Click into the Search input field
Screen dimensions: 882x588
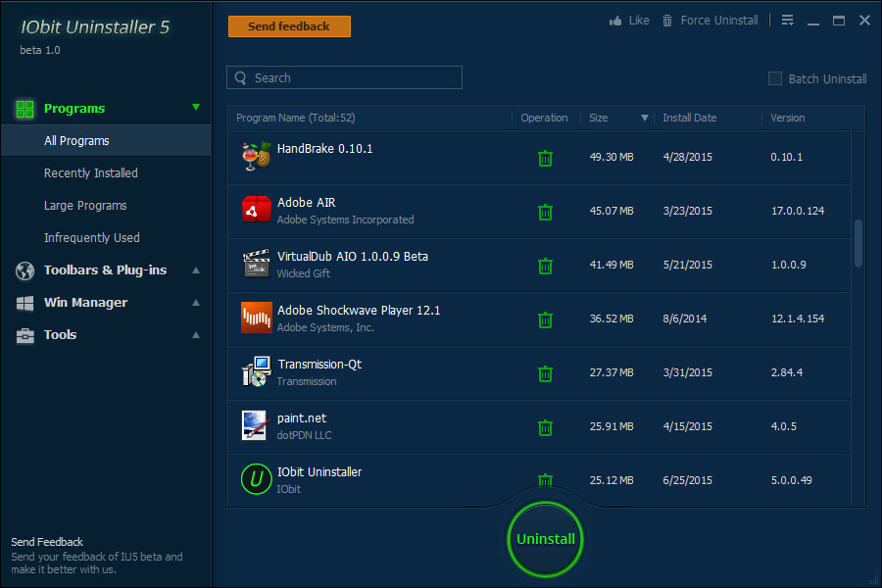click(344, 77)
